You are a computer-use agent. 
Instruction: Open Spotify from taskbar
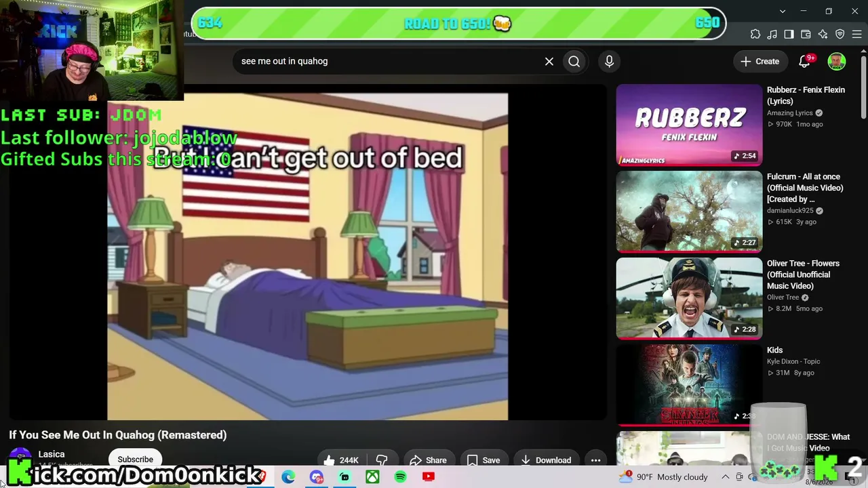pos(400,477)
